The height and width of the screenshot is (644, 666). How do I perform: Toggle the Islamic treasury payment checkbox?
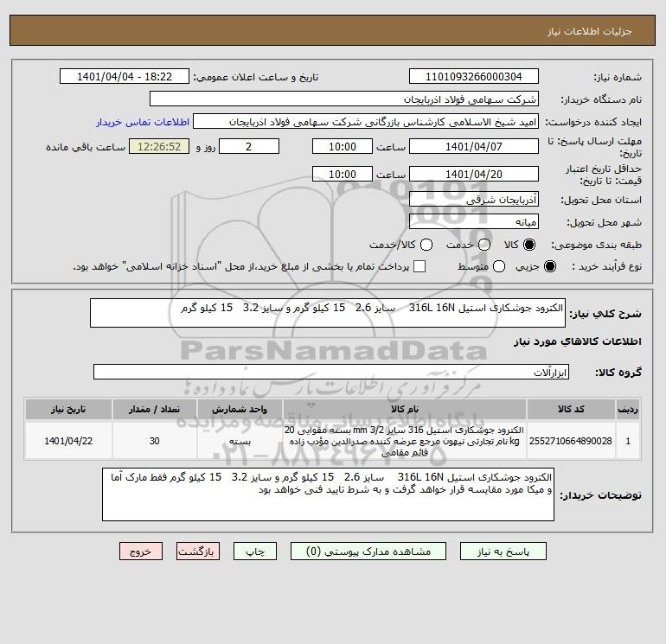click(x=419, y=266)
